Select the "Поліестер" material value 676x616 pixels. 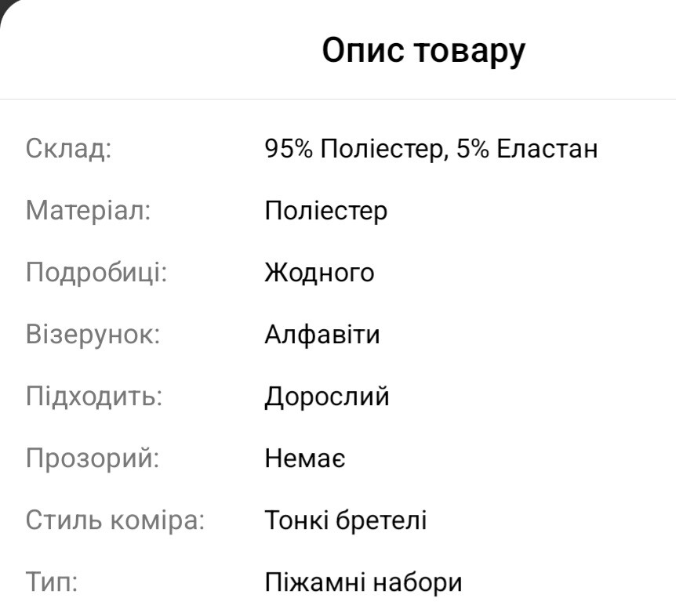coord(325,211)
